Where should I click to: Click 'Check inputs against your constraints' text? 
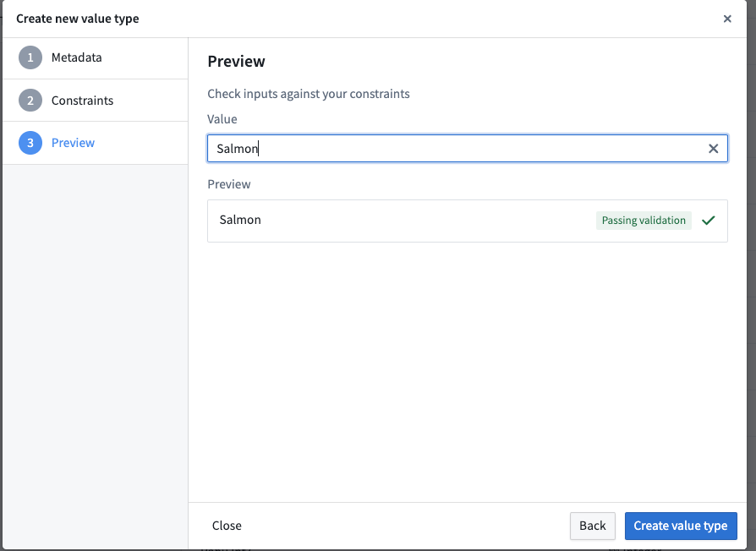pos(309,94)
